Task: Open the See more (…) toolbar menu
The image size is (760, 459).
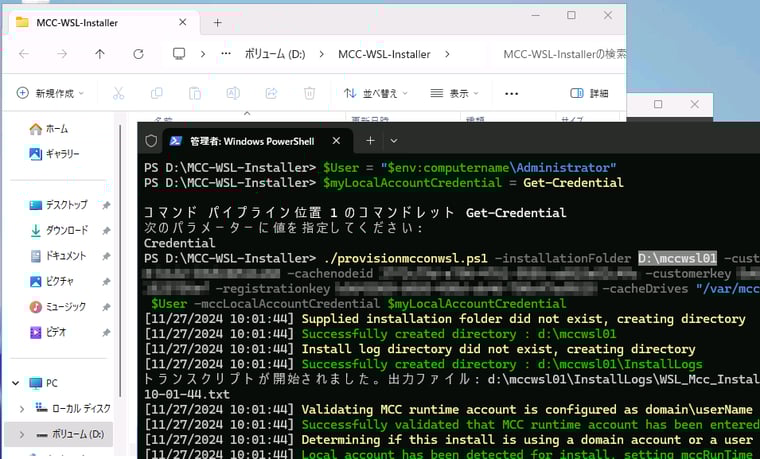Action: (511, 94)
